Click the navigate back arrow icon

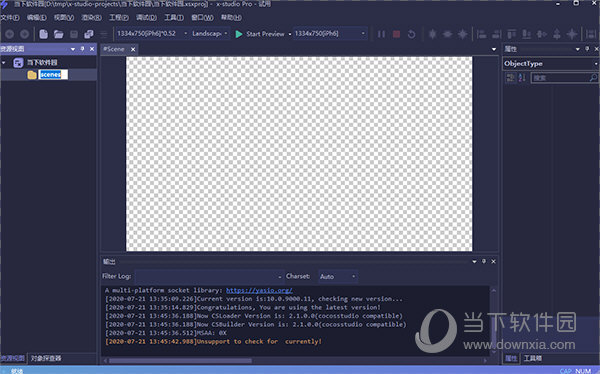(x=10, y=34)
